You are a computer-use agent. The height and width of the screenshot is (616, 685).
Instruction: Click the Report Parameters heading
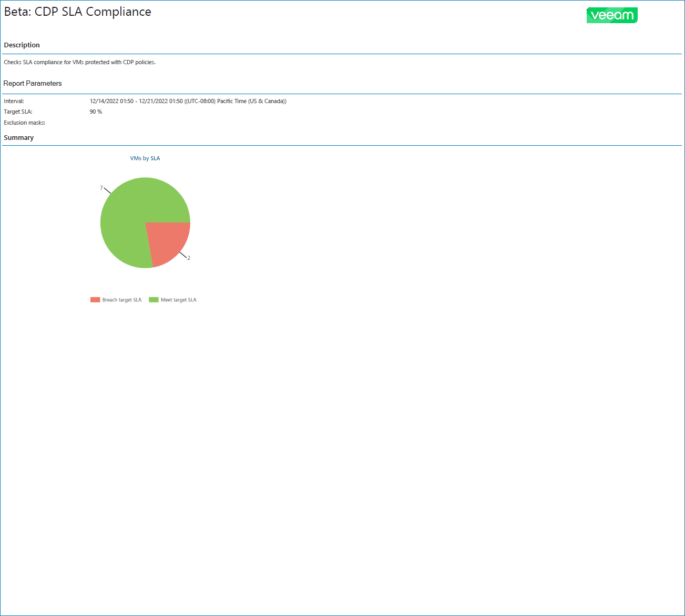coord(33,84)
